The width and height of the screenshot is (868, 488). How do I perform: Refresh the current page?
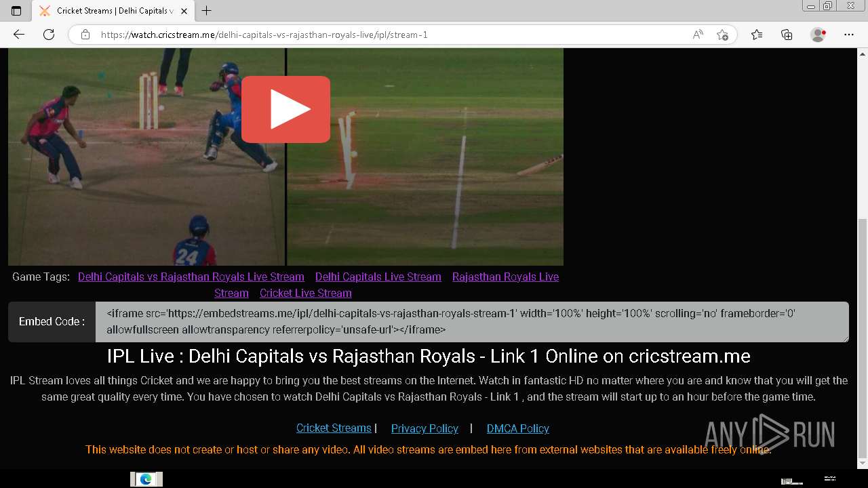49,35
